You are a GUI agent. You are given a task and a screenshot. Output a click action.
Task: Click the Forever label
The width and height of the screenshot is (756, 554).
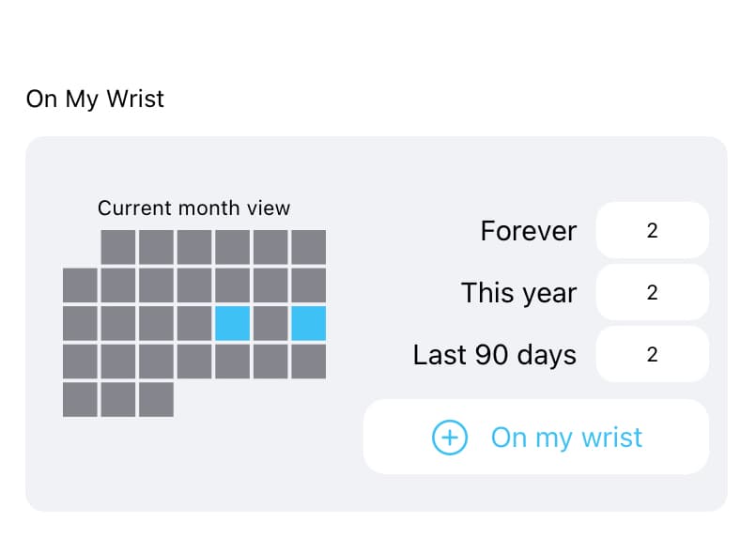point(529,230)
